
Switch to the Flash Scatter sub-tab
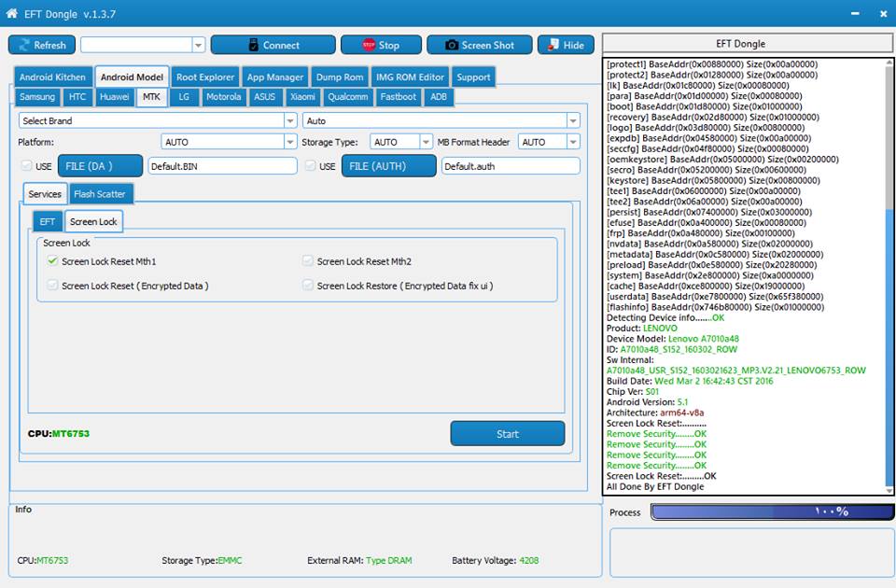(100, 194)
